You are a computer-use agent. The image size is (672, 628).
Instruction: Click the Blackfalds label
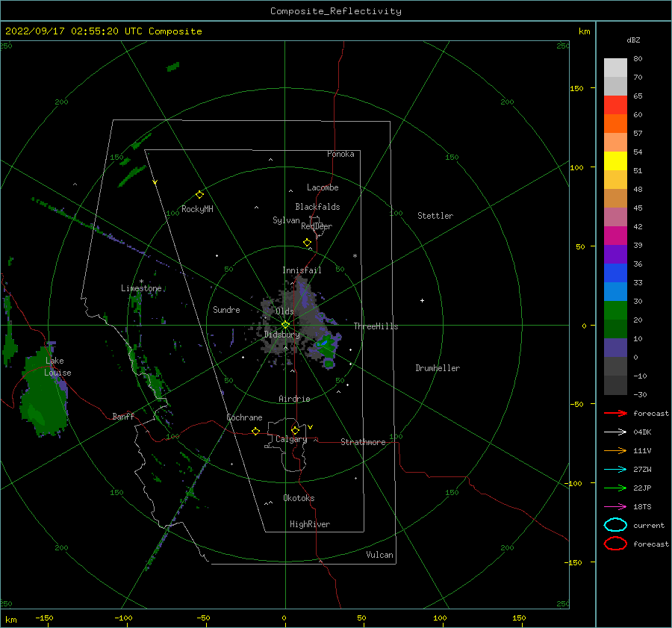317,207
